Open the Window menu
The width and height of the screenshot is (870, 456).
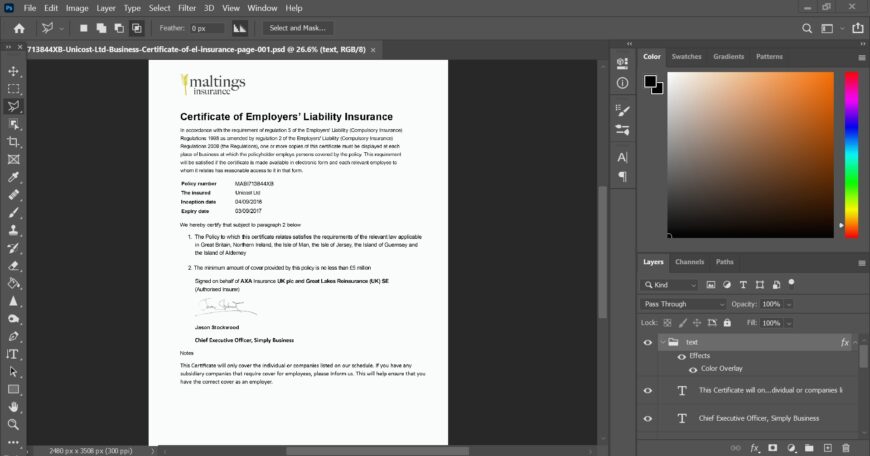point(262,8)
